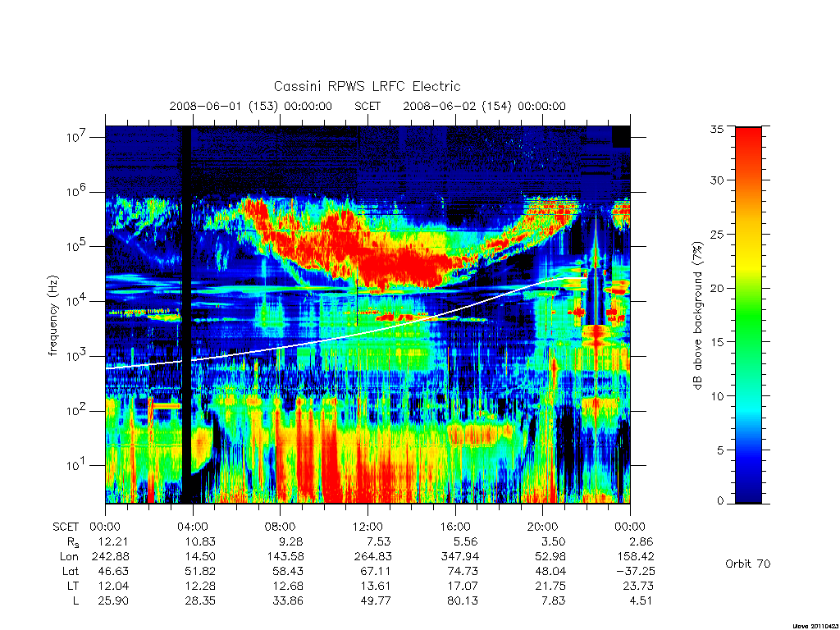840x630 pixels.
Task: Click the 10^6 frequency tick label
Action: (77, 190)
